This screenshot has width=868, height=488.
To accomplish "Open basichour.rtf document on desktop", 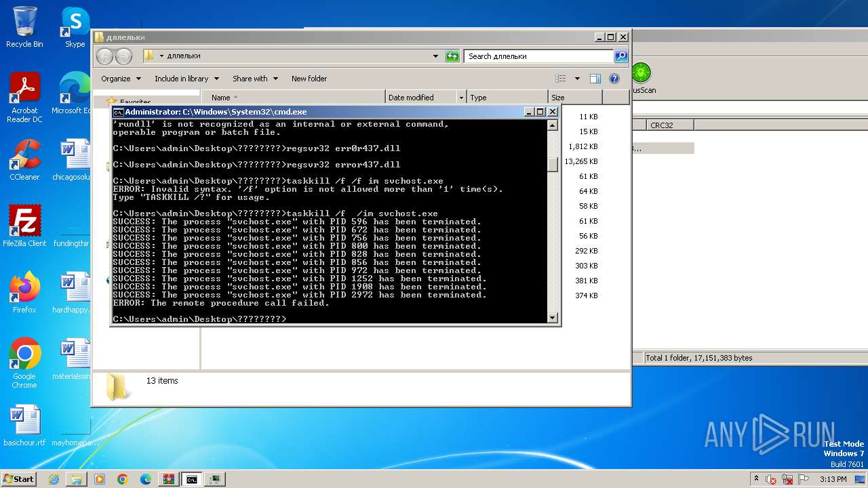I will tap(24, 426).
